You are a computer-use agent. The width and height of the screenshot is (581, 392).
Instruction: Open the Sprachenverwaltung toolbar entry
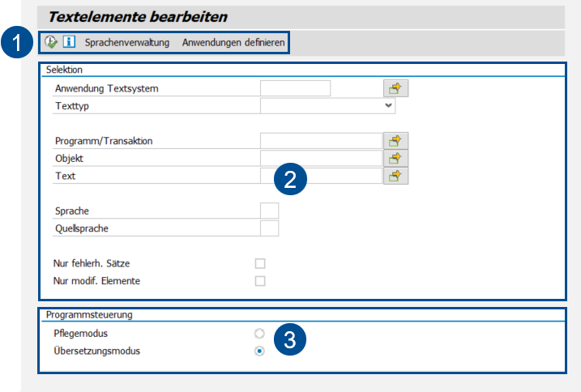tap(127, 41)
